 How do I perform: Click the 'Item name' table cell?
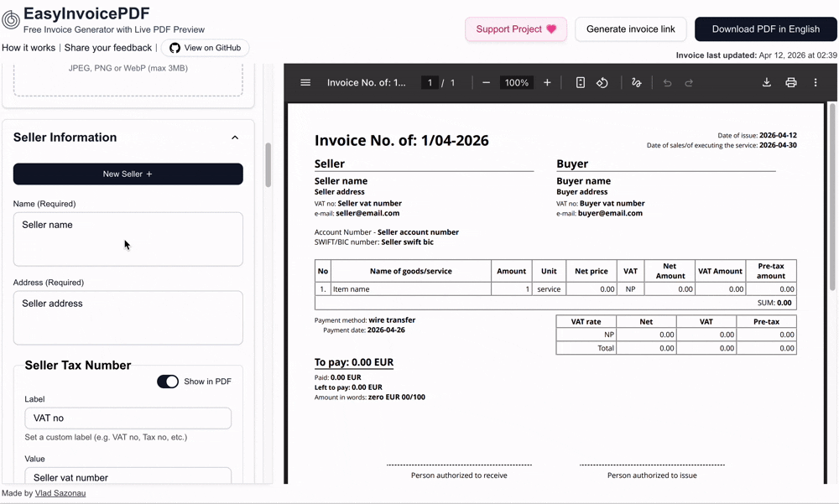coord(411,289)
